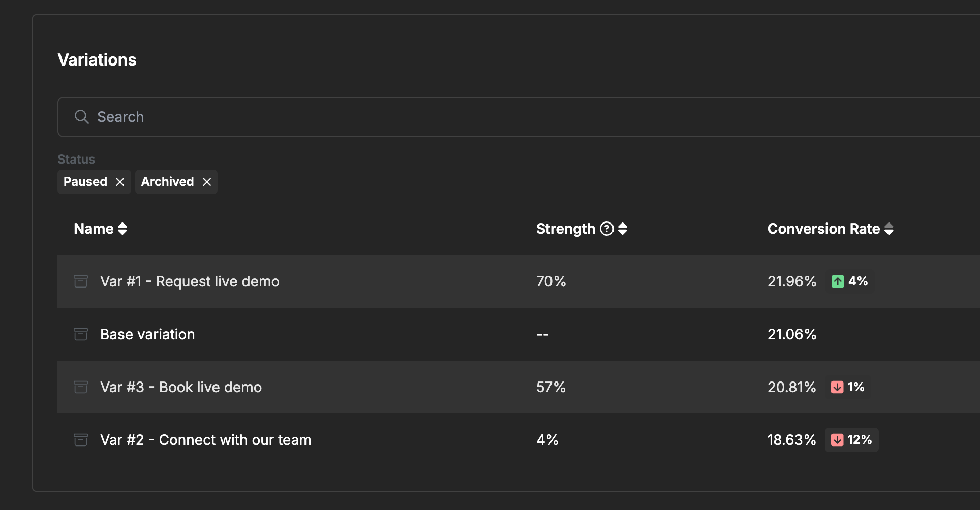
Task: Remove the Archived status filter
Action: point(207,182)
